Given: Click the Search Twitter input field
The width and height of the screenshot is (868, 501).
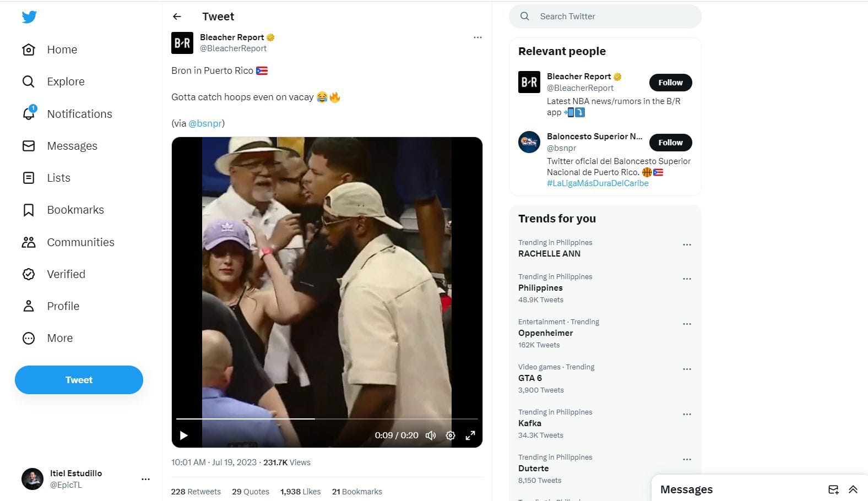Looking at the screenshot, I should coord(605,16).
